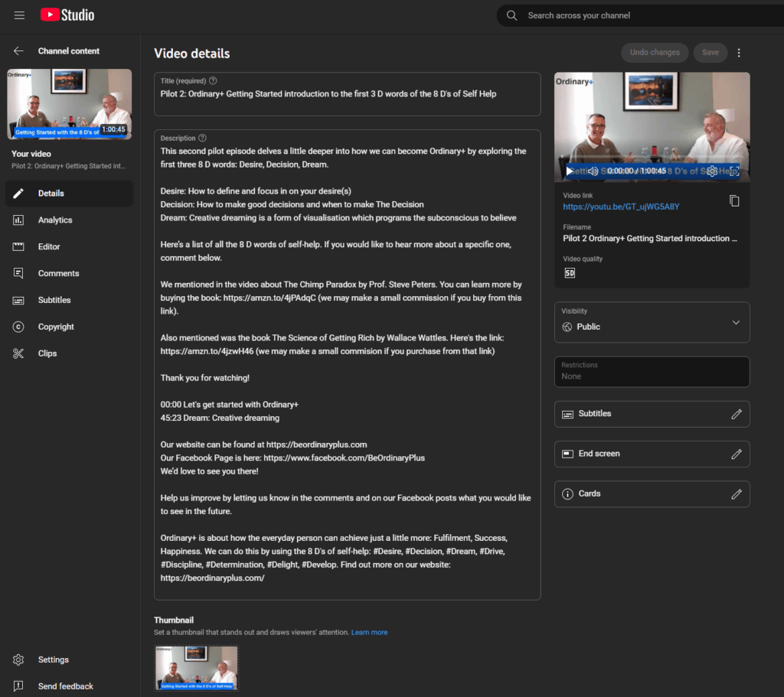The image size is (784, 697).
Task: Click the Analytics chart icon
Action: 18,220
